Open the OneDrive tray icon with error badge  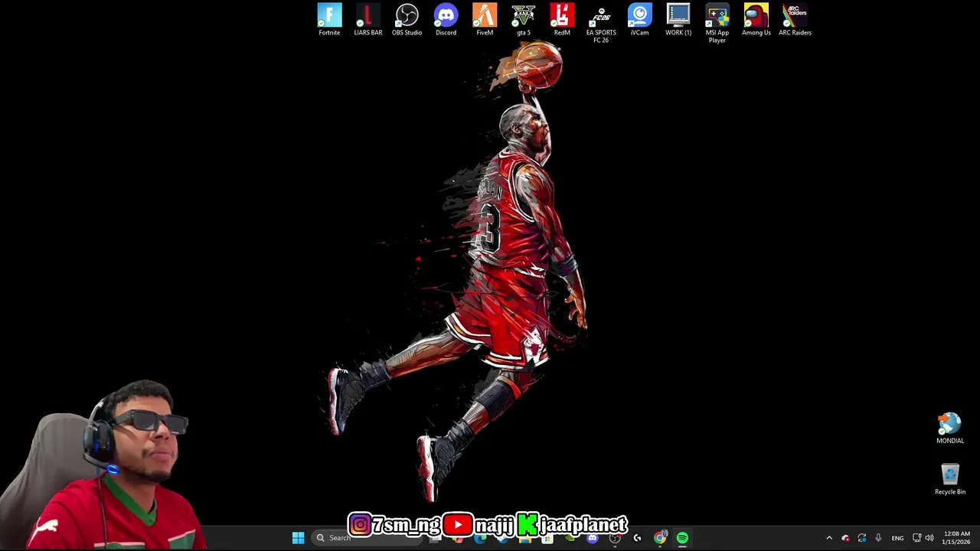click(x=845, y=538)
